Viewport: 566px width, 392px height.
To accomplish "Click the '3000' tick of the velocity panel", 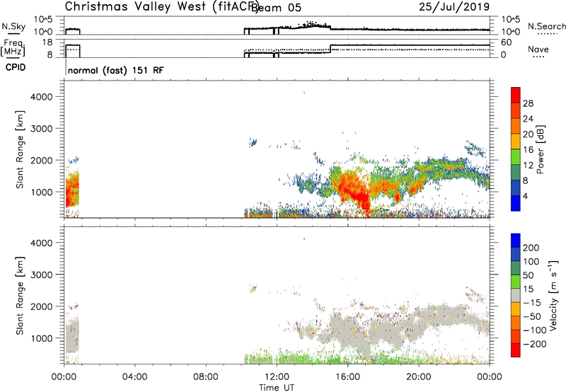I will pyautogui.click(x=42, y=275).
